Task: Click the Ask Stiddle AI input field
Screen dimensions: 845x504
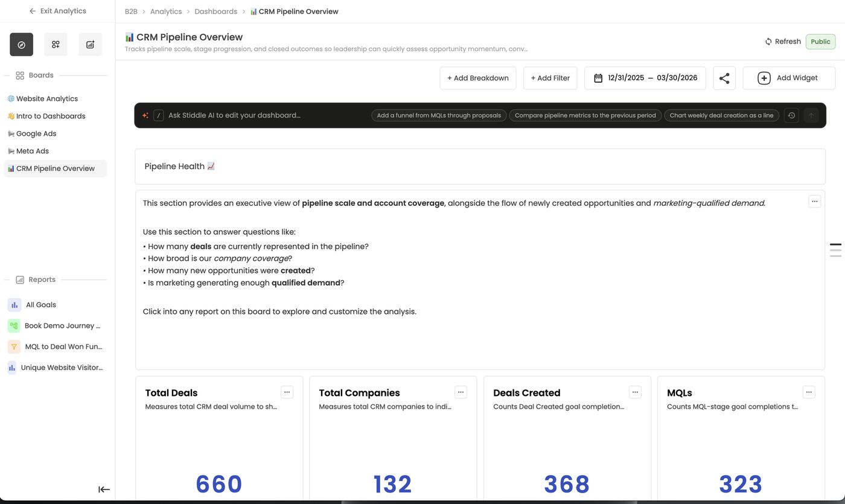Action: coord(266,115)
